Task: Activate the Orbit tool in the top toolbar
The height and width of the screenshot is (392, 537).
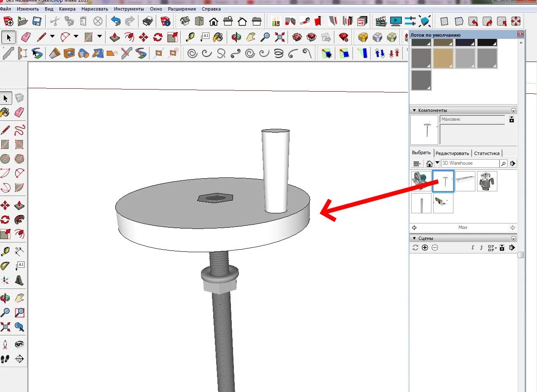Action: [236, 37]
